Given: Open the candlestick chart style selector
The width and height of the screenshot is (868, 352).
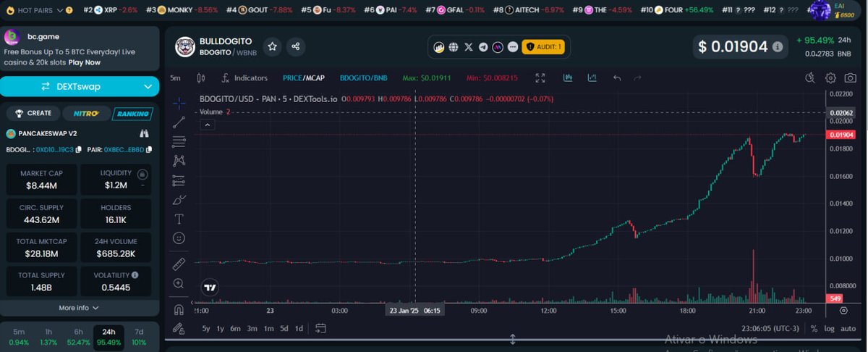Looking at the screenshot, I should [x=201, y=77].
